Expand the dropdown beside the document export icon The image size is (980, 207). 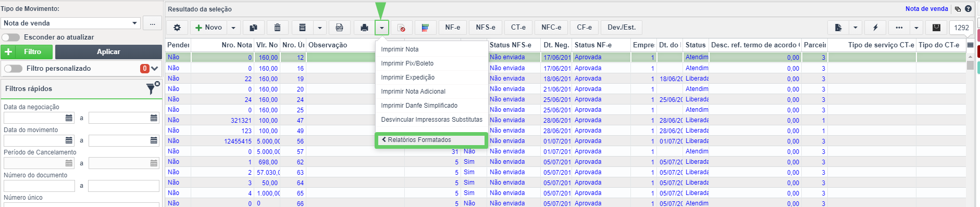pos(855,28)
